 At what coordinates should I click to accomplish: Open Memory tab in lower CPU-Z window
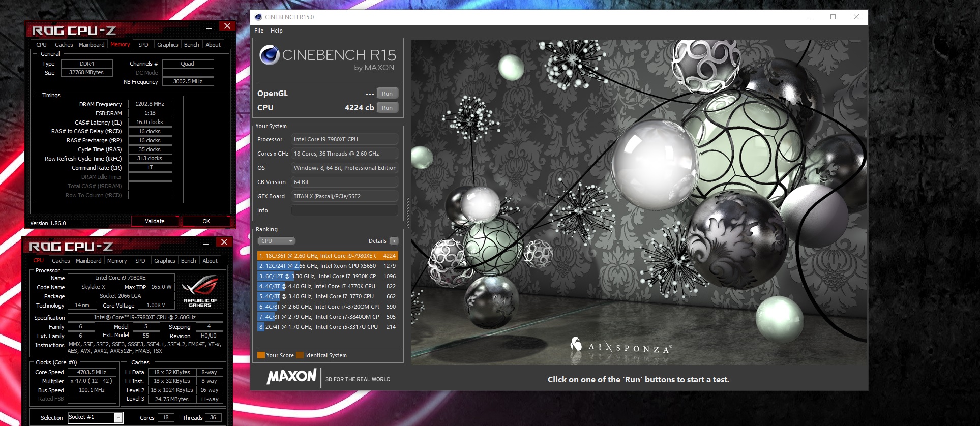[x=117, y=261]
